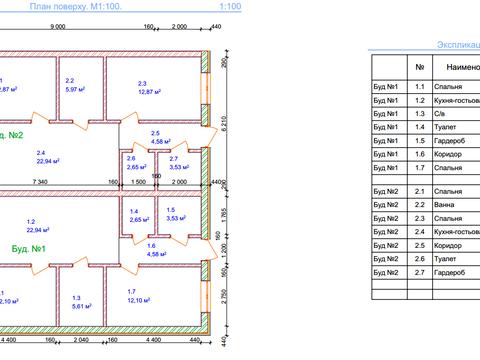The height and width of the screenshot is (360, 480).
Task: Select room label '1.5' on the floor plan
Action: click(171, 210)
